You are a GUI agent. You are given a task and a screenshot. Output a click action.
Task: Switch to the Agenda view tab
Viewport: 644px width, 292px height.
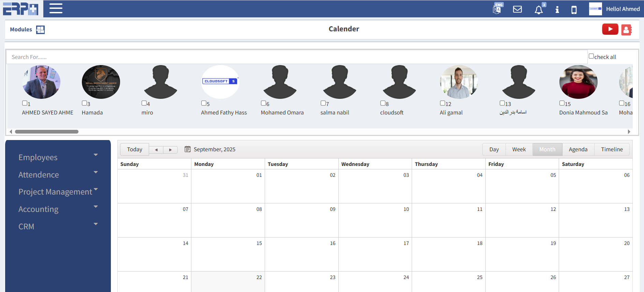578,149
